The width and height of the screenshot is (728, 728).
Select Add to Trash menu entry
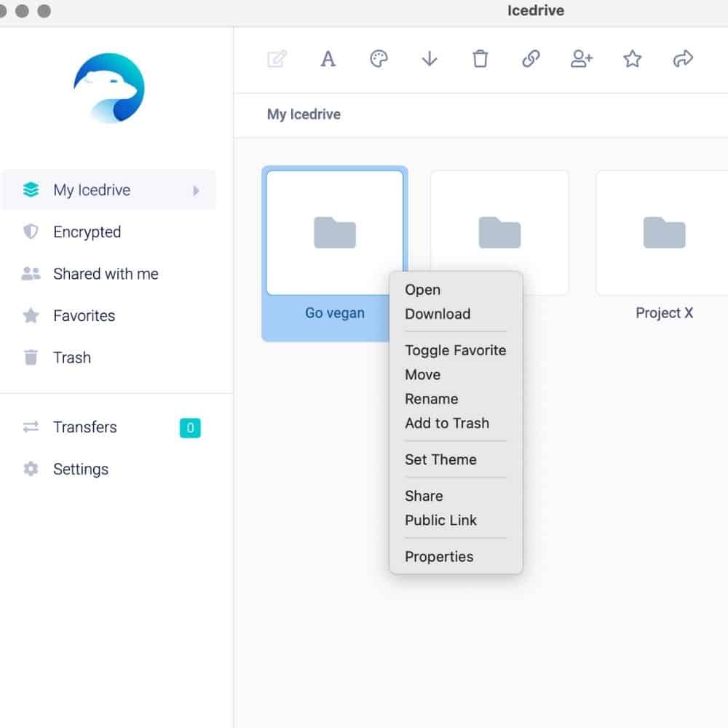(456, 423)
